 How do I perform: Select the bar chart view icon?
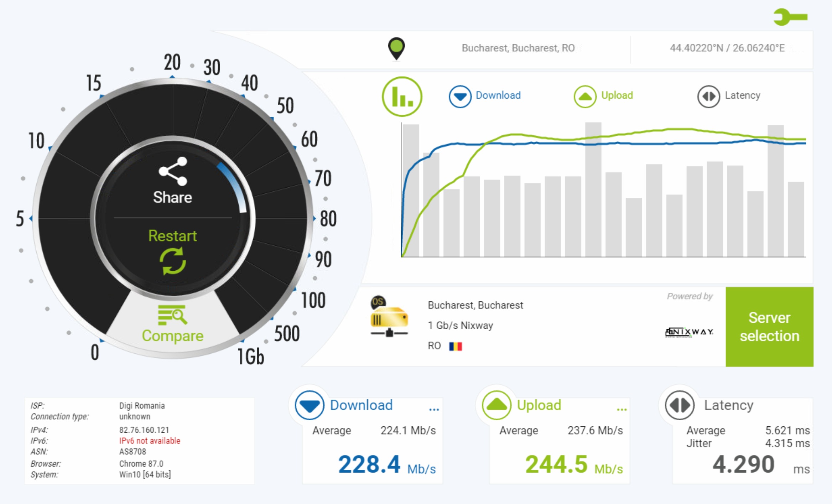[x=402, y=97]
